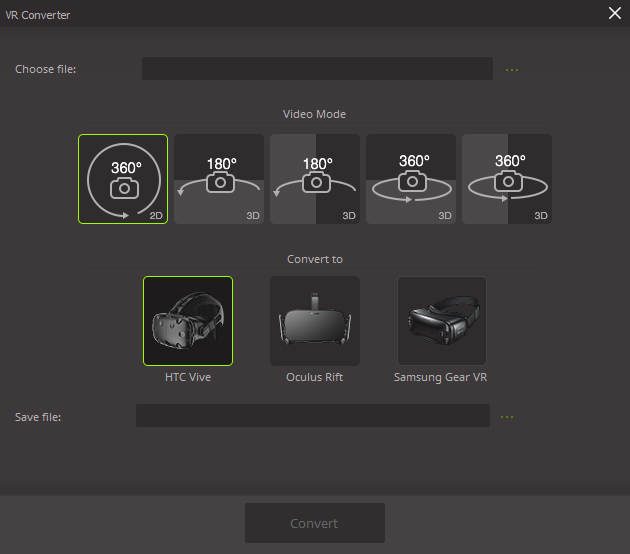Click the Oculus Rift text label
The width and height of the screenshot is (630, 554).
(x=315, y=377)
